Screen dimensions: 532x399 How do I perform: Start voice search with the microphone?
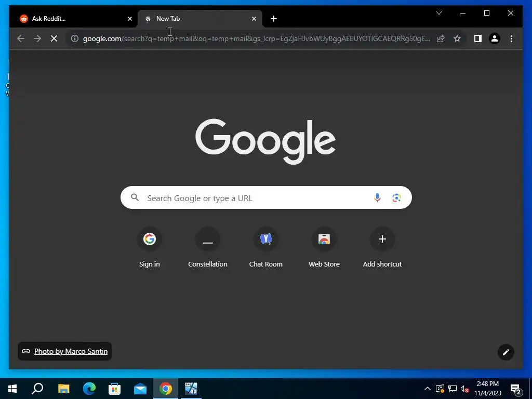377,198
